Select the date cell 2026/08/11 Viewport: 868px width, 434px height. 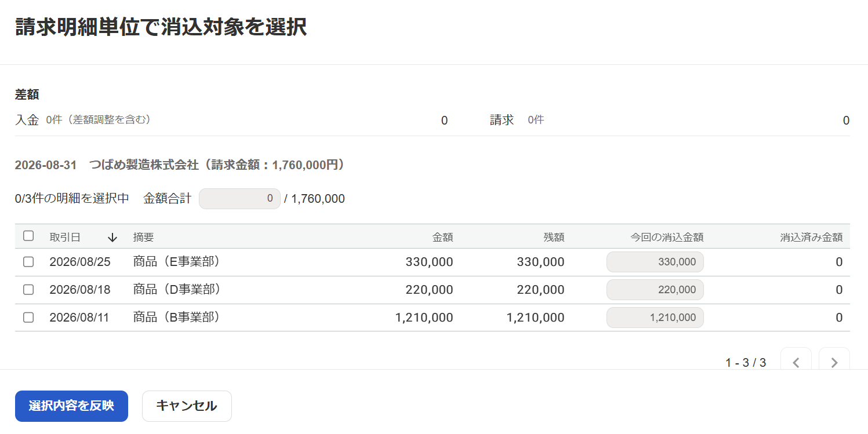click(x=80, y=318)
